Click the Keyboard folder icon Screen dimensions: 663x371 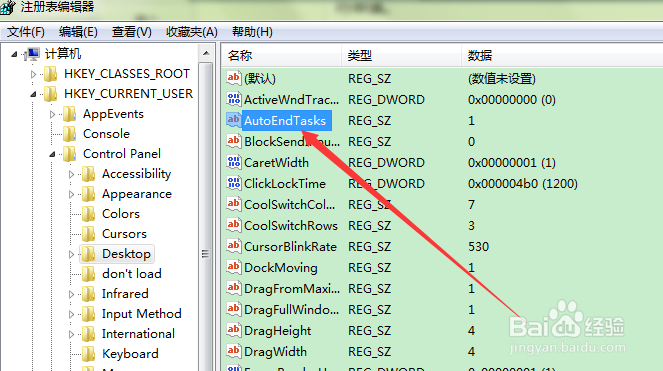pos(88,354)
